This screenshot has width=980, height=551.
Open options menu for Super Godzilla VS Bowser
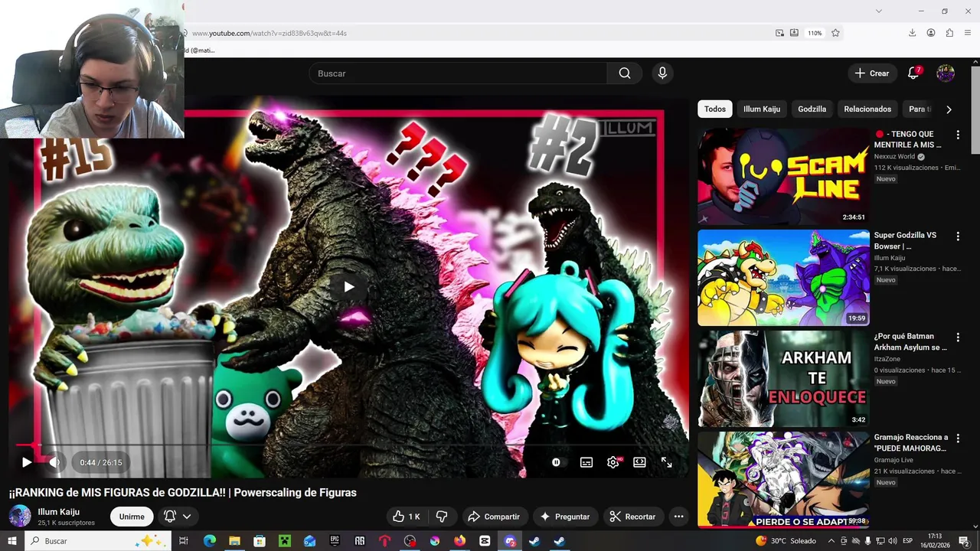(x=957, y=236)
